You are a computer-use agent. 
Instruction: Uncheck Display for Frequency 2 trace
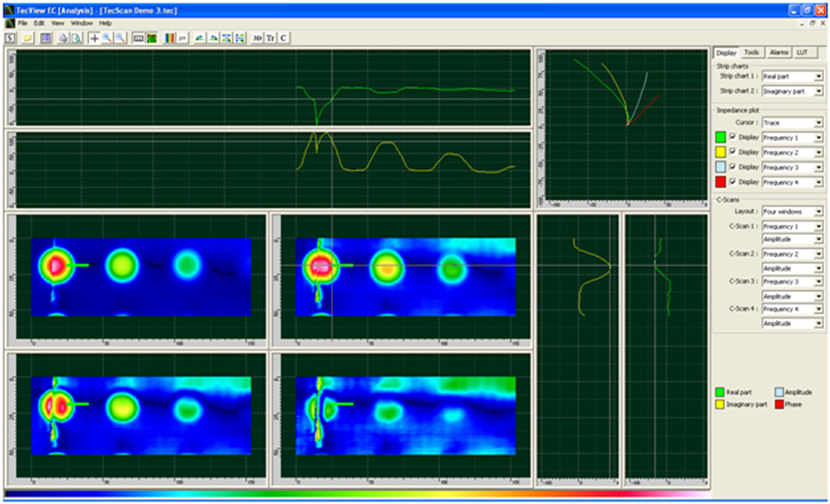[733, 152]
